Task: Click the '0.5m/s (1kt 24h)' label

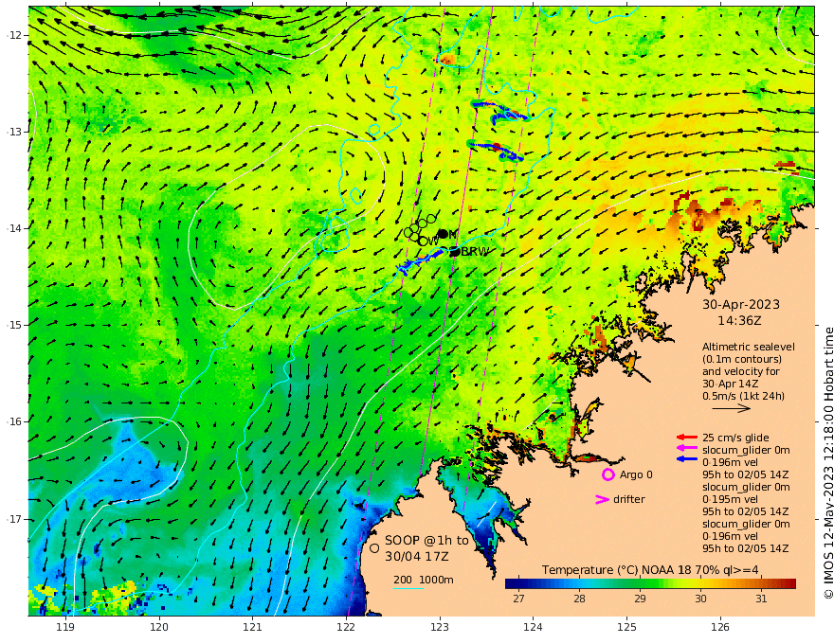Action: [x=743, y=396]
